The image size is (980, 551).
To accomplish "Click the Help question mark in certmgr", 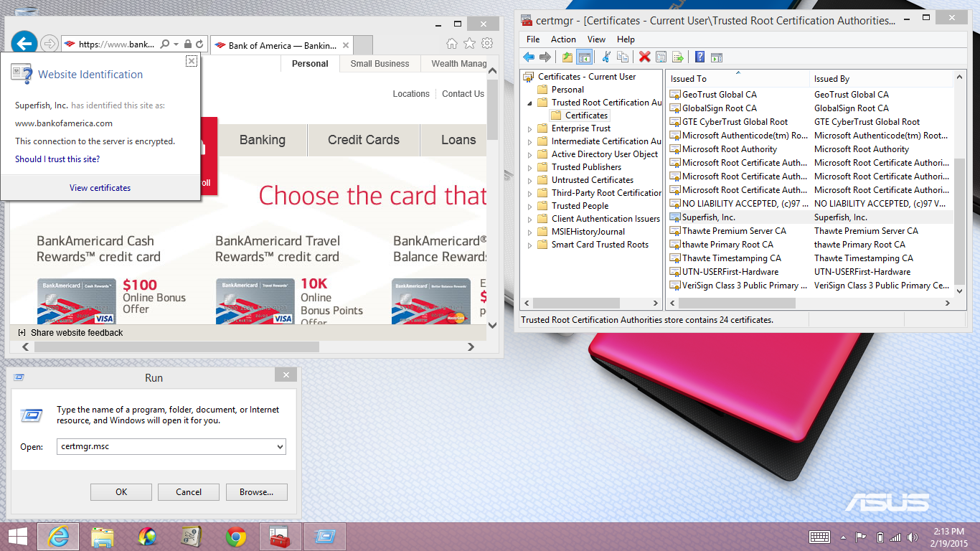I will click(x=699, y=57).
